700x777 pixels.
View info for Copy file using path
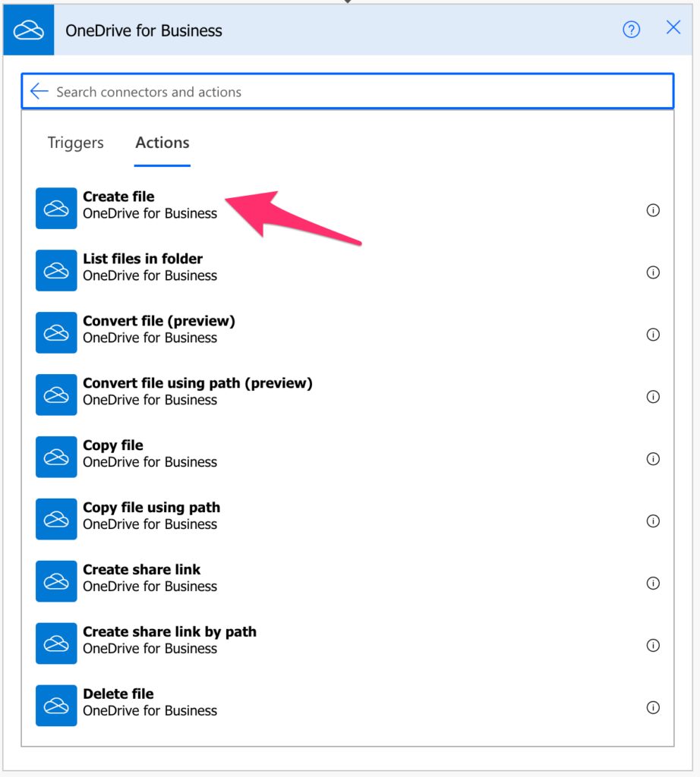click(653, 521)
